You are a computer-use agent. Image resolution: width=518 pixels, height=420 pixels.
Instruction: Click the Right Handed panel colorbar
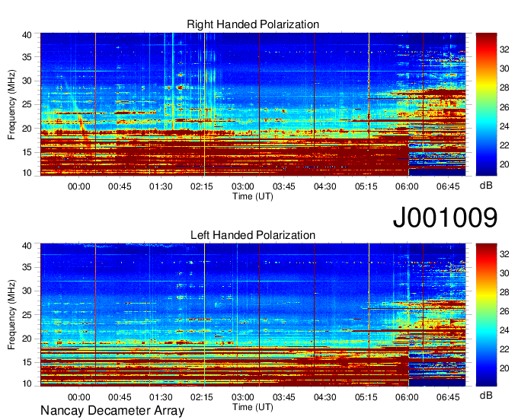pos(486,104)
